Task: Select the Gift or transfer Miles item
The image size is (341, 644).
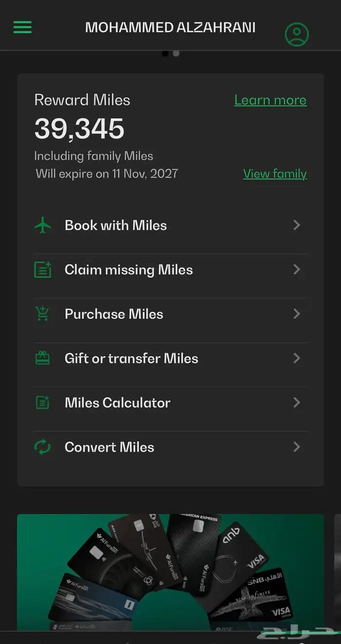Action: [131, 359]
